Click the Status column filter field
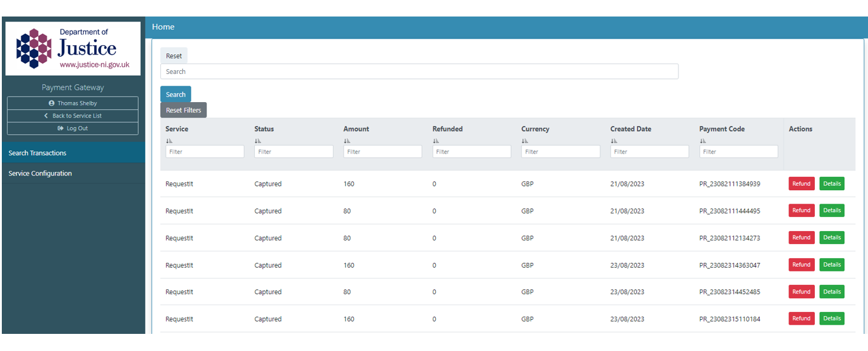This screenshot has width=868, height=351. [293, 152]
